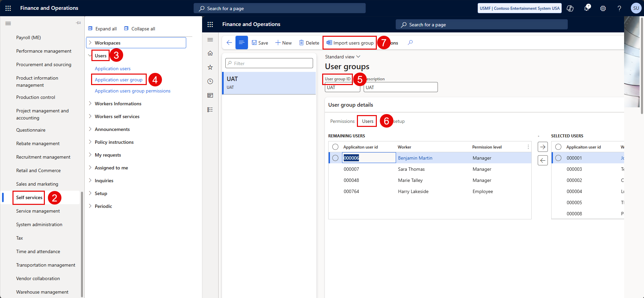
Task: Click the action pane search magnifier
Action: click(x=410, y=43)
